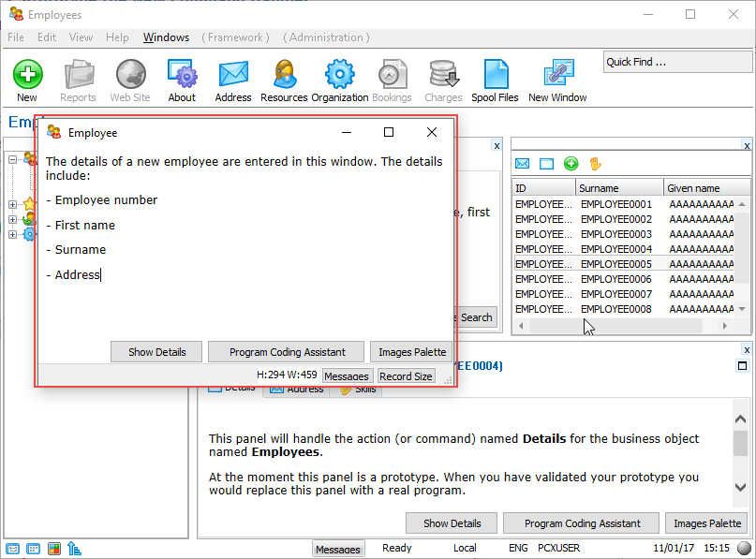
Task: Open the View menu
Action: pyautogui.click(x=81, y=37)
